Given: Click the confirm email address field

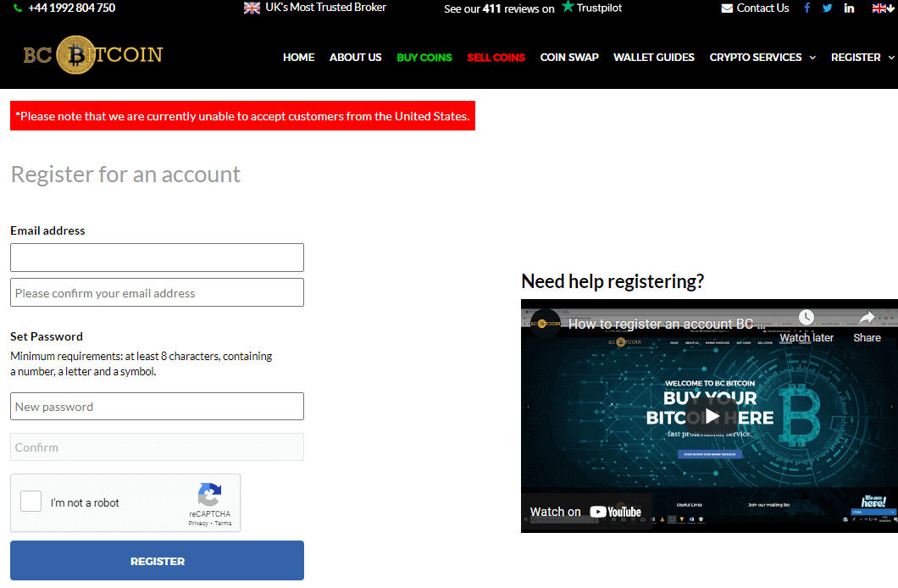Looking at the screenshot, I should (157, 292).
